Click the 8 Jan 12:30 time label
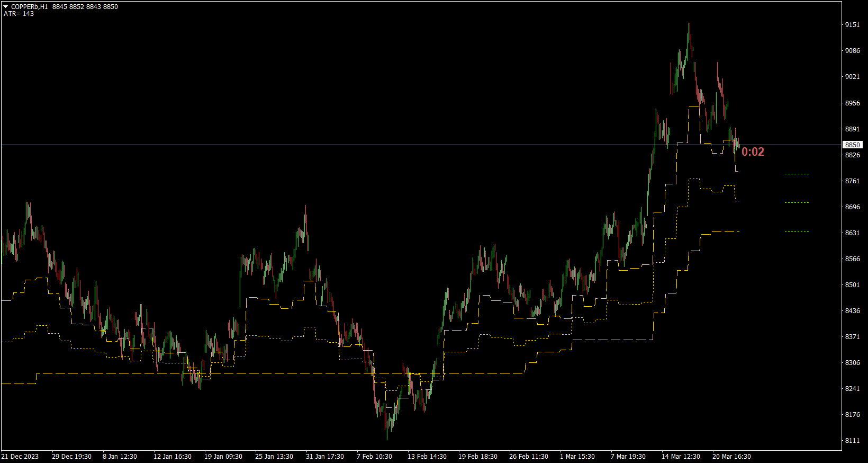The width and height of the screenshot is (868, 463). click(120, 457)
